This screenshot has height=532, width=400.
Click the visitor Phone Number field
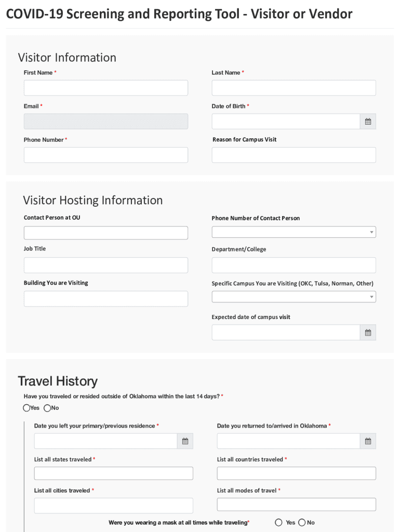tap(106, 155)
